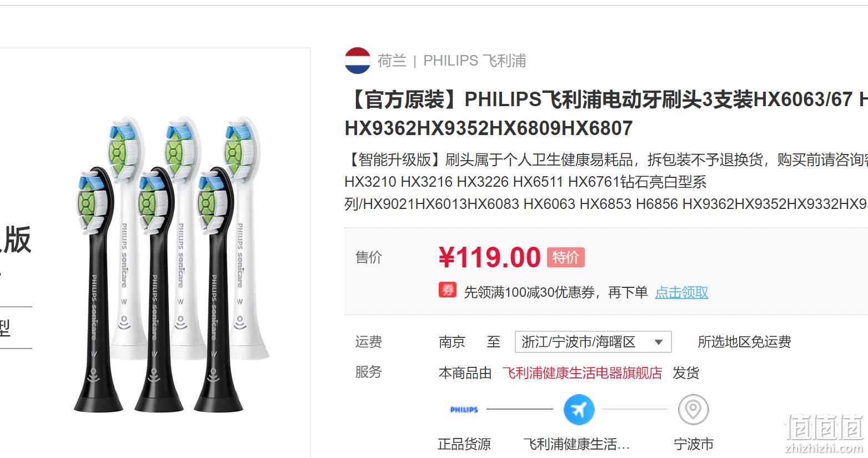Click the Philips logo above 正品货源
Viewport: 868px width, 458px height.
[x=464, y=410]
